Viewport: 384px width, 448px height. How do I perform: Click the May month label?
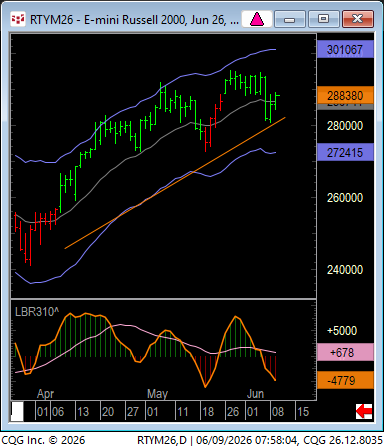click(157, 394)
